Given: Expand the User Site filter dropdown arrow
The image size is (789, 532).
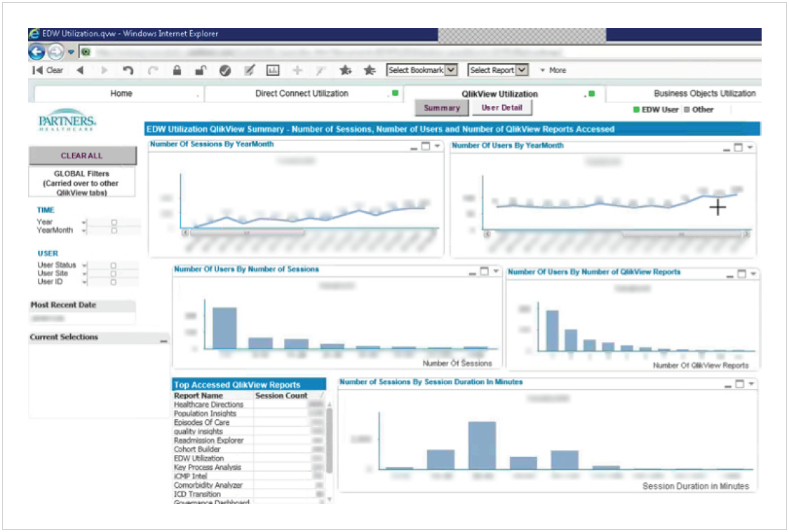Looking at the screenshot, I should 84,274.
